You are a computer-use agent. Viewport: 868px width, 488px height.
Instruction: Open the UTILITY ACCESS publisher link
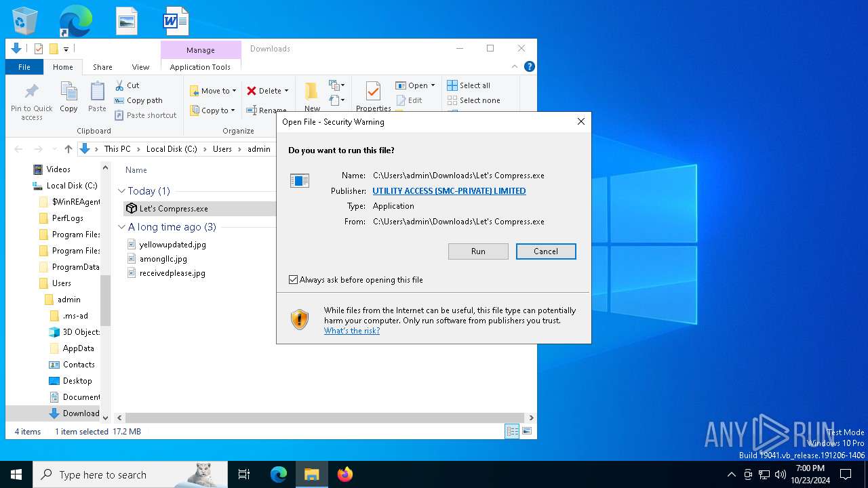point(449,191)
